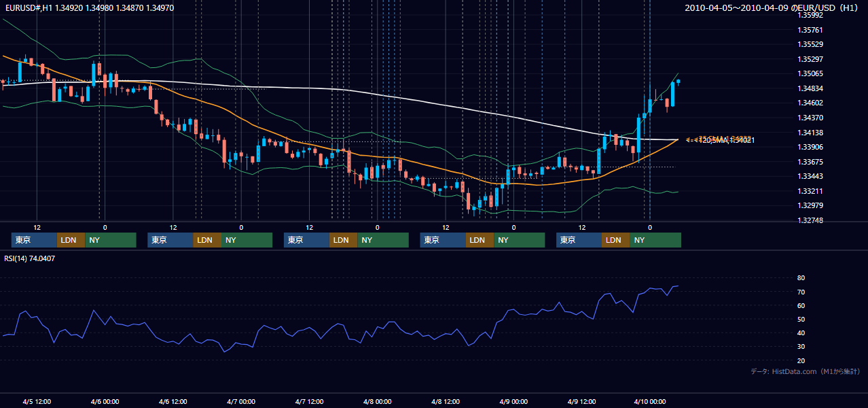Click the 4/8 12:00 time axis label
Image resolution: width=868 pixels, height=408 pixels.
[445, 401]
